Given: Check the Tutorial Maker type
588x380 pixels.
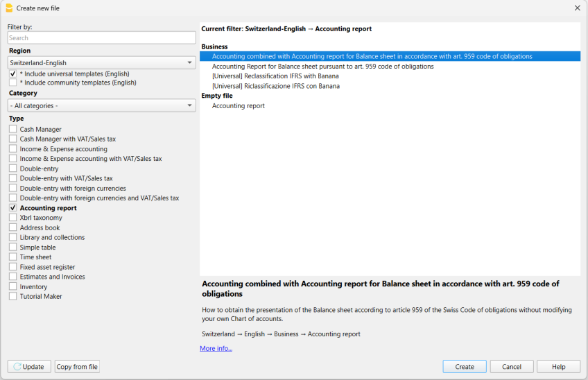Looking at the screenshot, I should pyautogui.click(x=13, y=296).
